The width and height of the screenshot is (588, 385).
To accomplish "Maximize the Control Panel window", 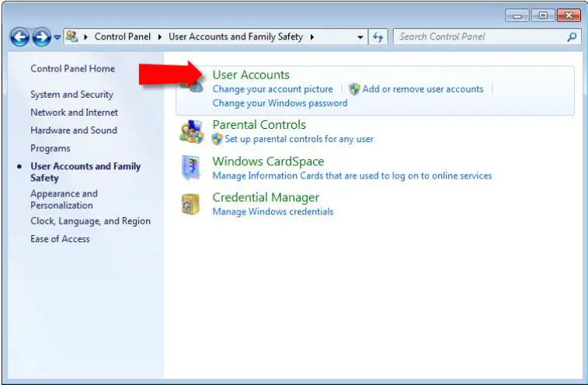I will (543, 16).
